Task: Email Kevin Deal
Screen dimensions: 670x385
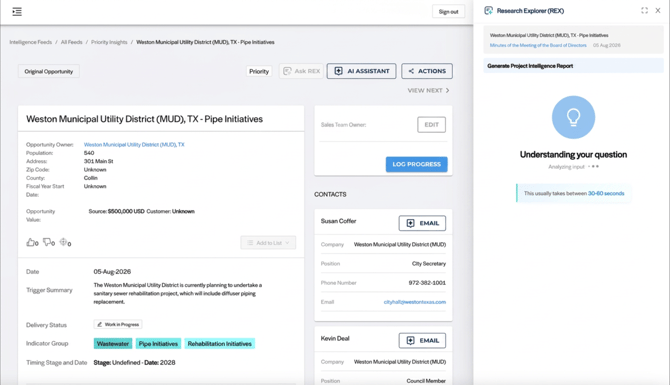Action: pyautogui.click(x=422, y=341)
